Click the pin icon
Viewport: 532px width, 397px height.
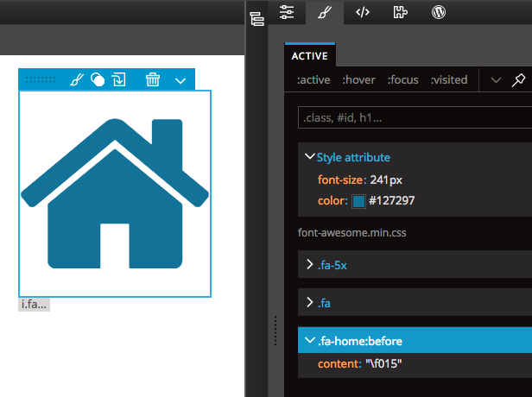pyautogui.click(x=518, y=80)
